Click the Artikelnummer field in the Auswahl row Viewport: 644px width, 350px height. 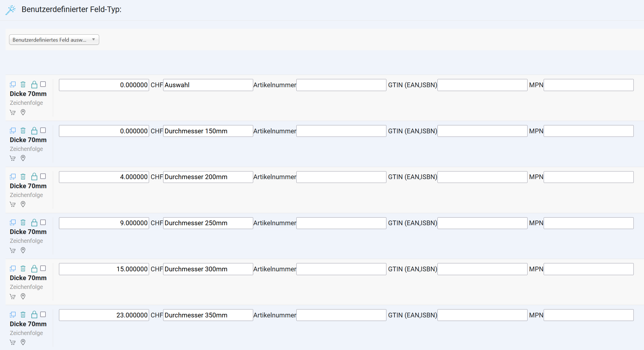[341, 85]
